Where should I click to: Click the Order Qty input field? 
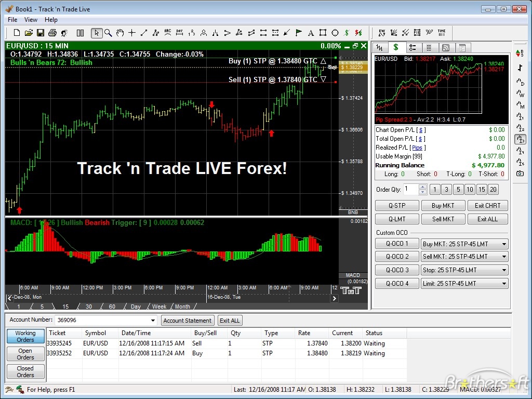[410, 189]
